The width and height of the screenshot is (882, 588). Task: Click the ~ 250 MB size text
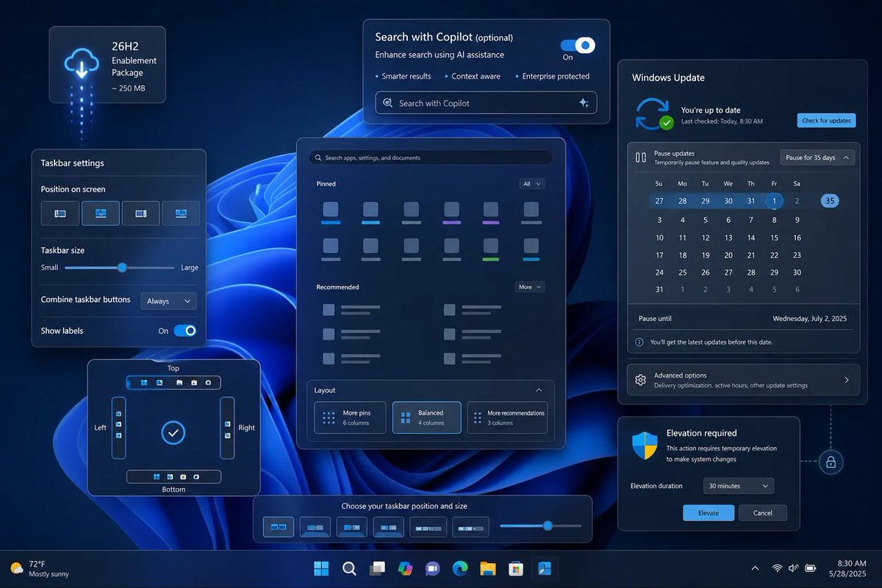(x=129, y=88)
